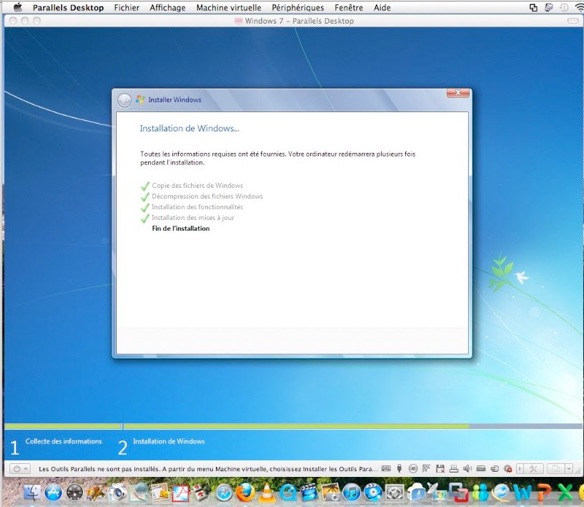Open the Fichier menu
Screen dimensions: 584x507
pyautogui.click(x=127, y=7)
